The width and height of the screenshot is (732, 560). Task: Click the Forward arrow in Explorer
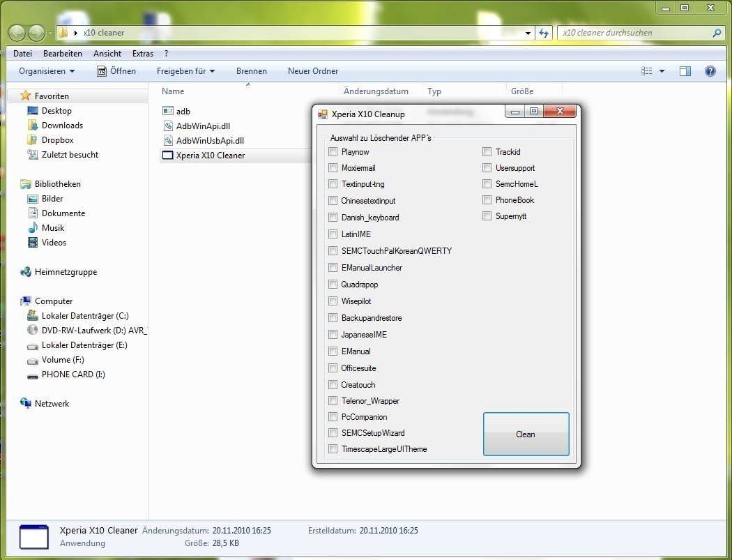pyautogui.click(x=37, y=33)
